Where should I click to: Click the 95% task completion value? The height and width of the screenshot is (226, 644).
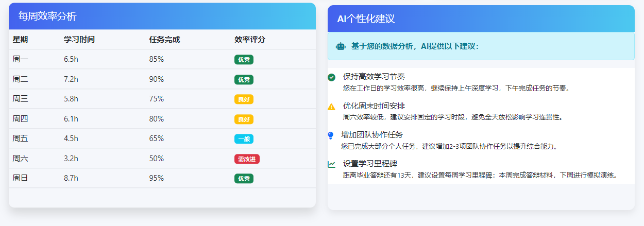157,179
